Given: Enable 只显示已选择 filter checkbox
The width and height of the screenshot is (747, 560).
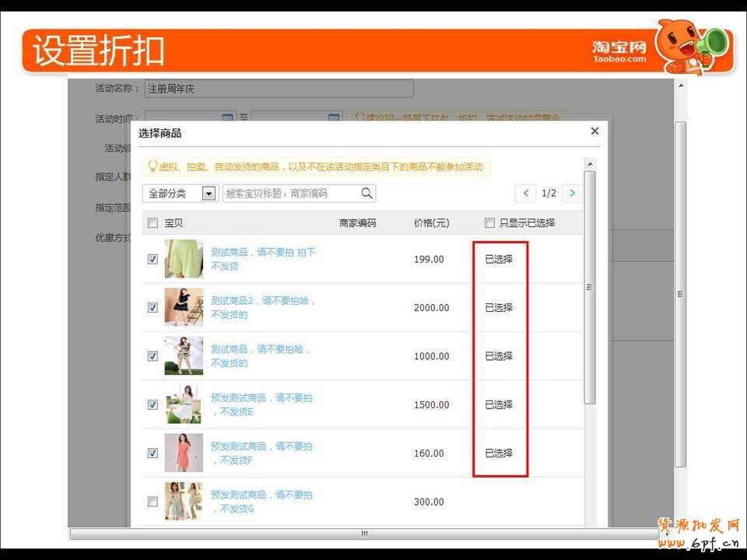Looking at the screenshot, I should coord(489,223).
